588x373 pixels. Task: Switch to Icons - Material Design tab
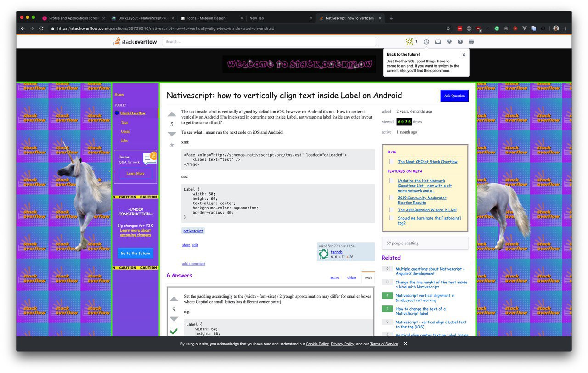211,18
